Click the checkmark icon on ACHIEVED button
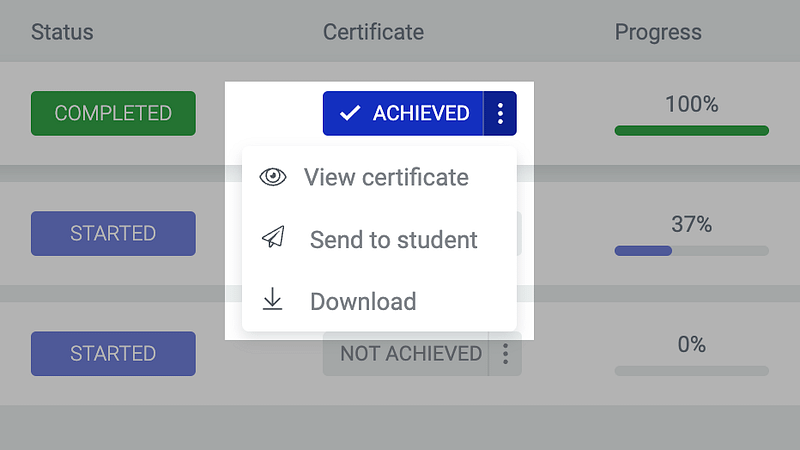 (350, 113)
